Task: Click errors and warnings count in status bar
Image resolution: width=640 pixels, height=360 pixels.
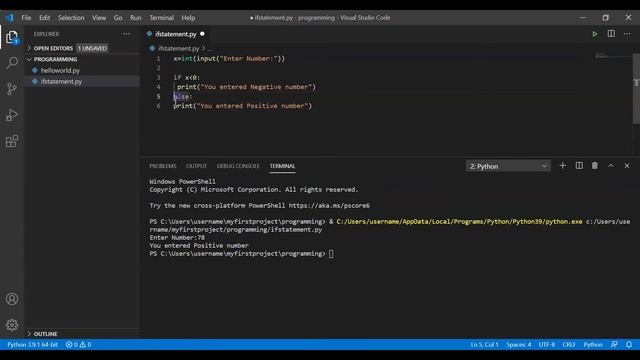Action: coord(78,344)
